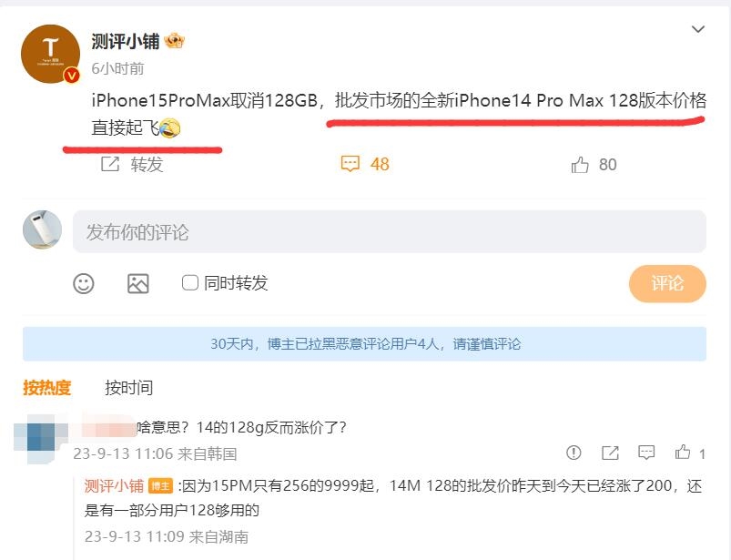Repost the first comment using share icon
731x560 pixels.
(610, 453)
